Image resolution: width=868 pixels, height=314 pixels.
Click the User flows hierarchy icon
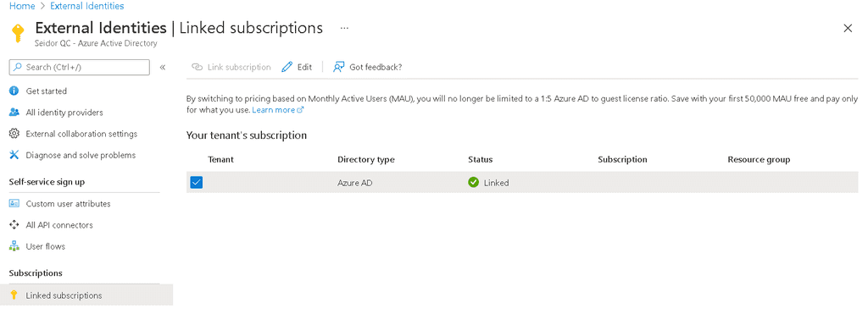coord(14,246)
